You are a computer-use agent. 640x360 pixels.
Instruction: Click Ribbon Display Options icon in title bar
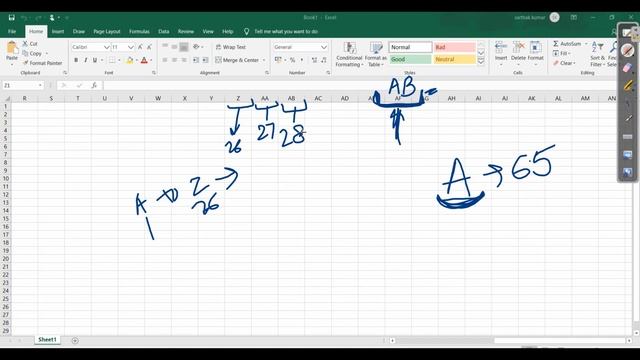pos(573,18)
